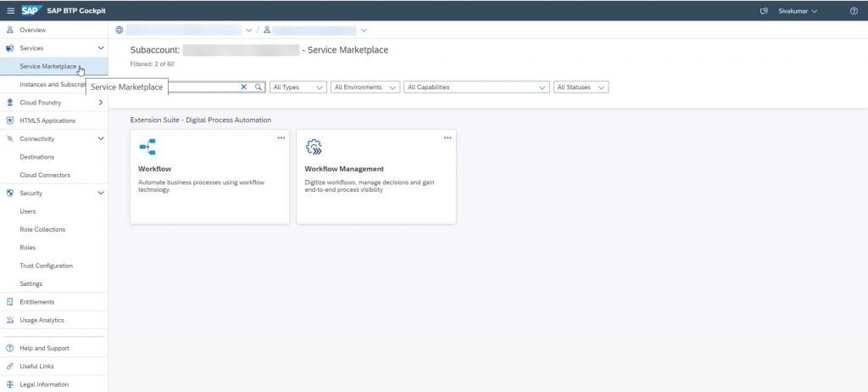
Task: Go to Destinations
Action: pyautogui.click(x=37, y=158)
